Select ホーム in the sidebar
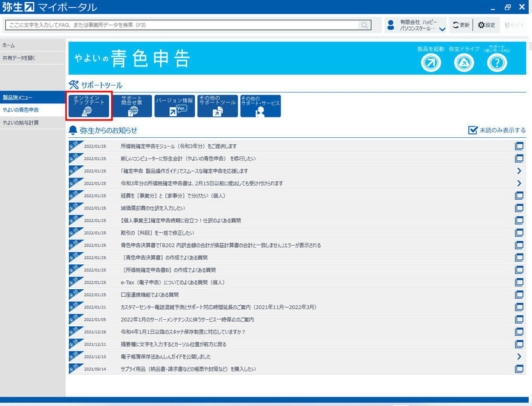This screenshot has height=406, width=532. (x=33, y=45)
